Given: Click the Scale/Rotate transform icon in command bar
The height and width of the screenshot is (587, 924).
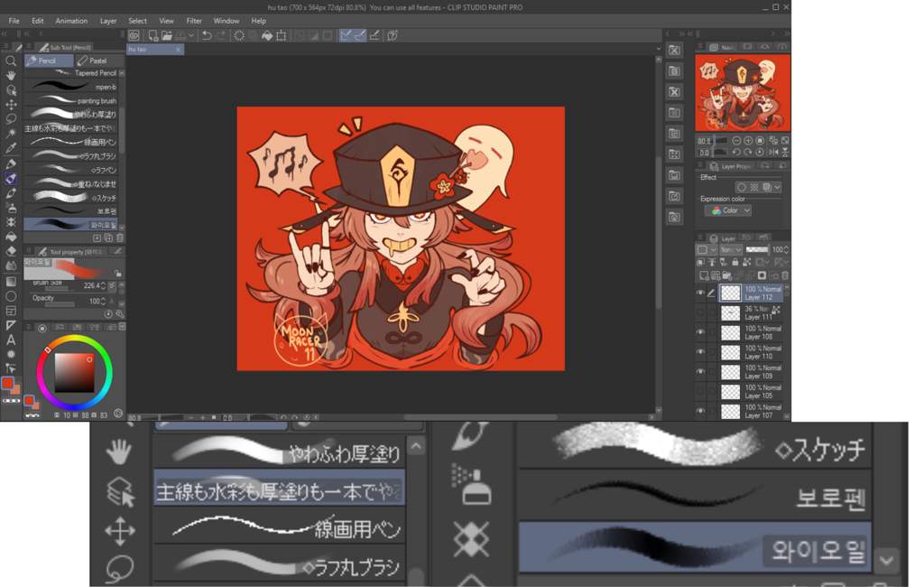Looking at the screenshot, I should click(282, 35).
